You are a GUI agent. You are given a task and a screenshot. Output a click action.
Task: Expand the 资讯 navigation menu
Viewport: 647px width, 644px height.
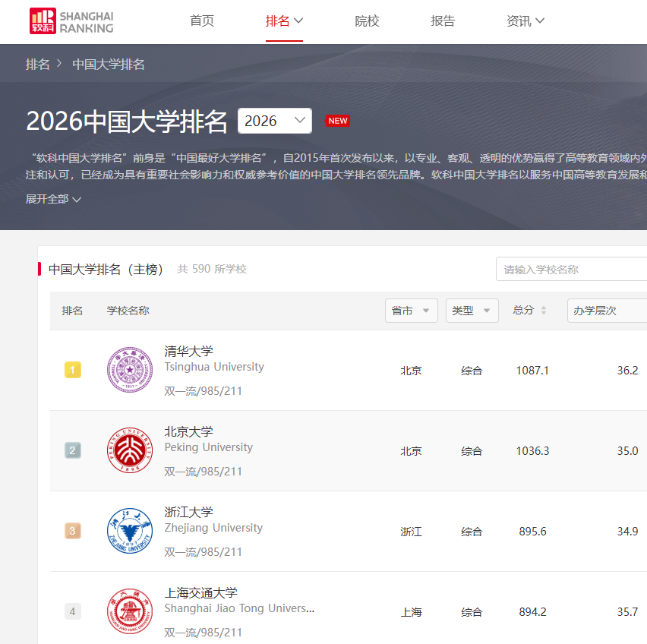(525, 21)
